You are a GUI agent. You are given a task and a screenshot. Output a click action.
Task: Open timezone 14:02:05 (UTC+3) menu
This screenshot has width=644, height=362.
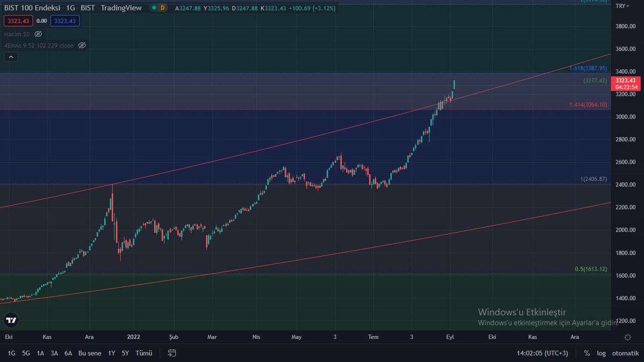click(x=541, y=353)
